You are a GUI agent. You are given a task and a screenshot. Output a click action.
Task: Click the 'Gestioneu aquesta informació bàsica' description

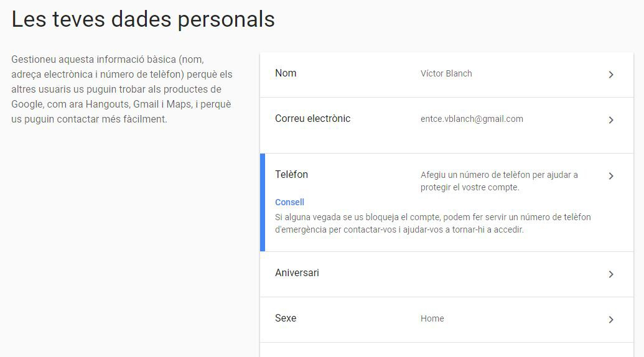coord(122,89)
